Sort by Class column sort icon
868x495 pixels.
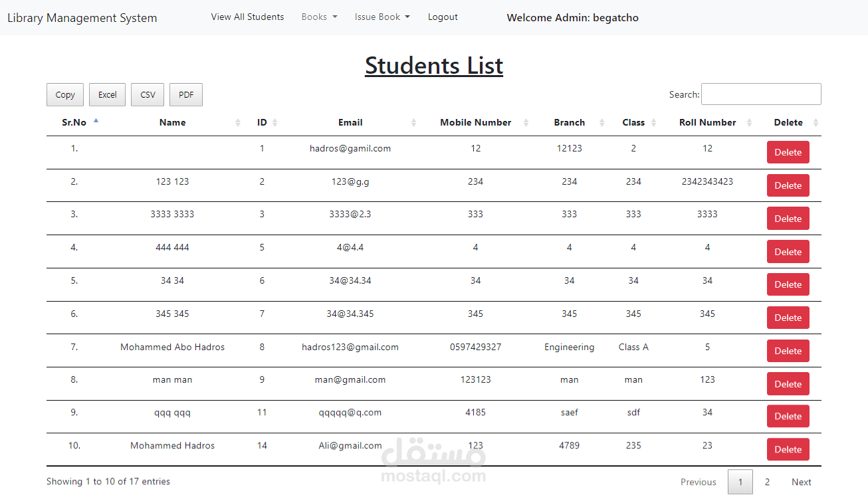click(x=653, y=123)
